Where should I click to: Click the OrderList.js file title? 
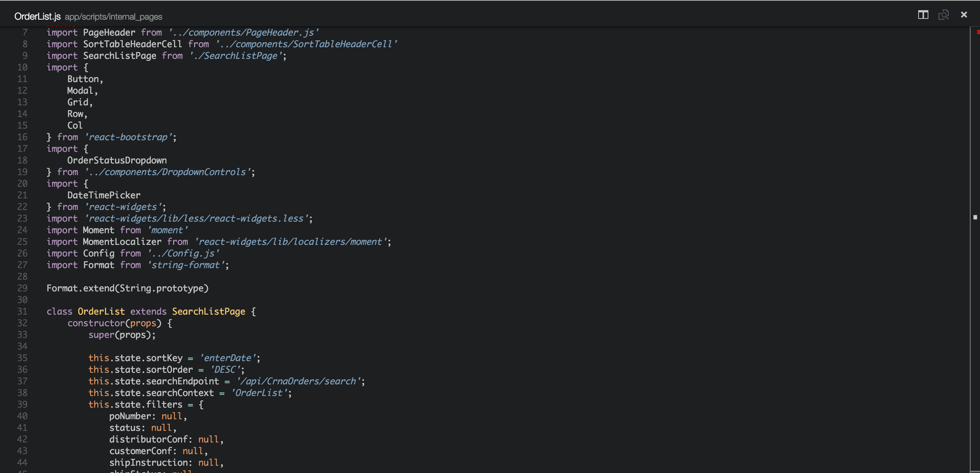coord(37,16)
